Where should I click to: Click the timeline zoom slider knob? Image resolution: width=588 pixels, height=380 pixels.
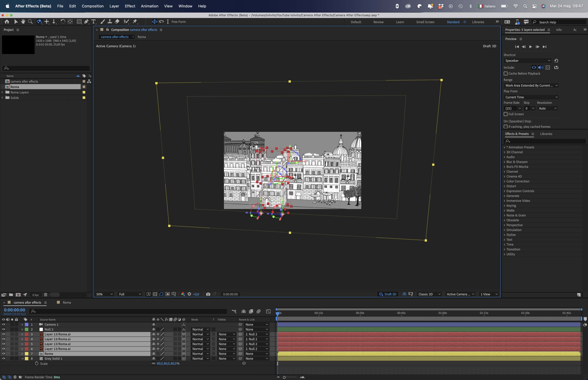click(284, 377)
